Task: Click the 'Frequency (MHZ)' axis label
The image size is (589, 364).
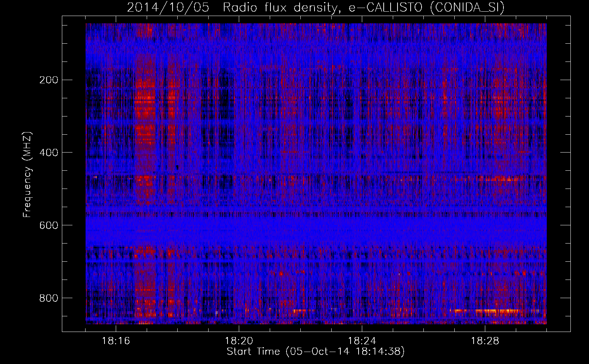Action: pos(27,175)
